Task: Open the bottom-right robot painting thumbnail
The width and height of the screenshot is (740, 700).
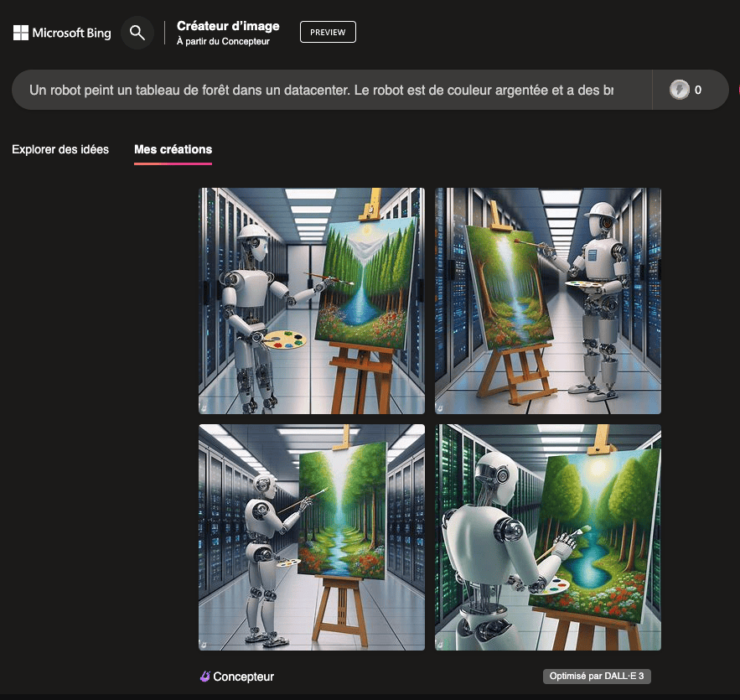Action: [548, 537]
